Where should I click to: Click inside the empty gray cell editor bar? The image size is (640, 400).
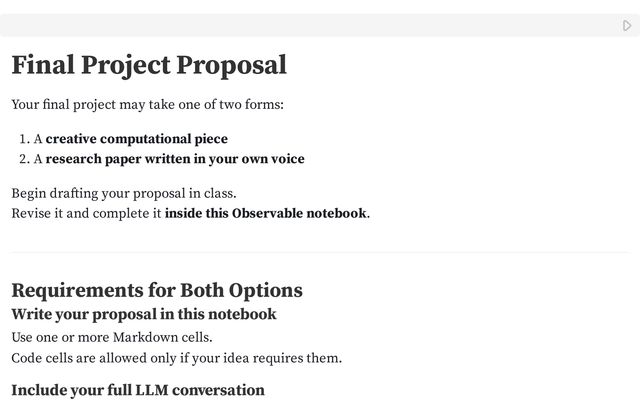300,26
